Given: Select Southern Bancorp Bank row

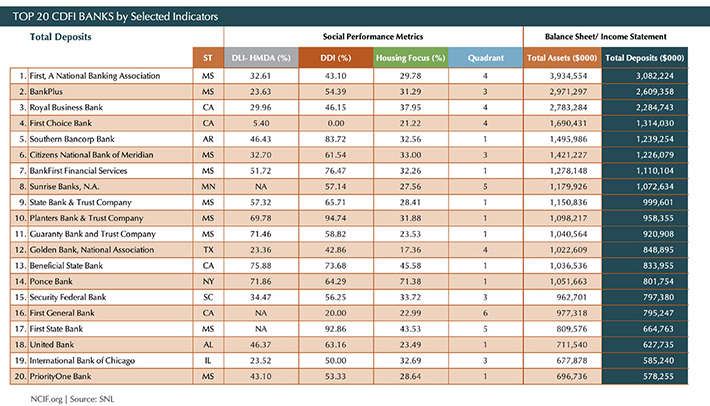Looking at the screenshot, I should (x=349, y=139).
